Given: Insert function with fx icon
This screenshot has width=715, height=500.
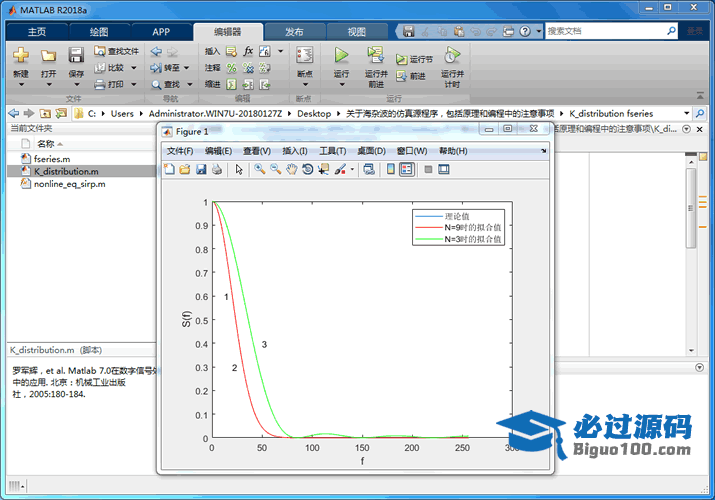Looking at the screenshot, I should 248,51.
